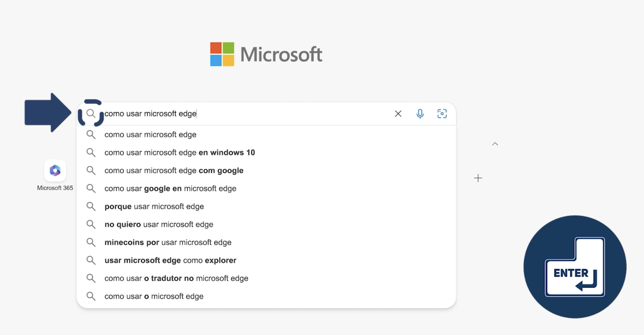
Task: Clear the search text with the X
Action: coord(398,114)
